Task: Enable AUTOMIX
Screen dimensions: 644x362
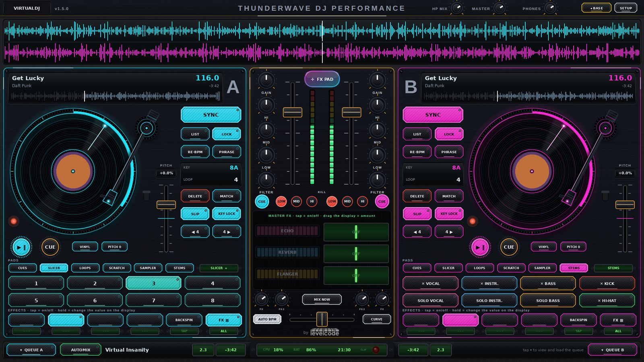Action: pos(80,350)
